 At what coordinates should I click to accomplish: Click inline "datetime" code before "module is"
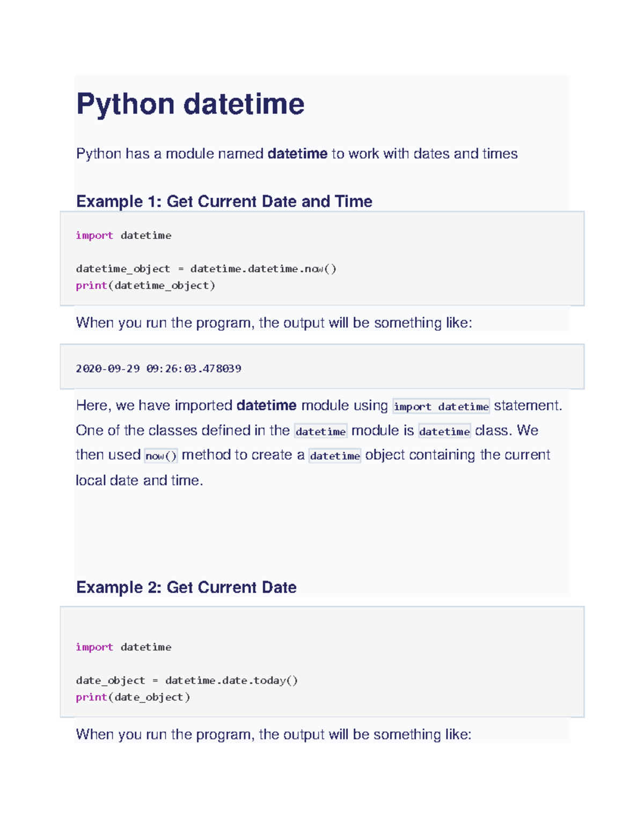[320, 431]
